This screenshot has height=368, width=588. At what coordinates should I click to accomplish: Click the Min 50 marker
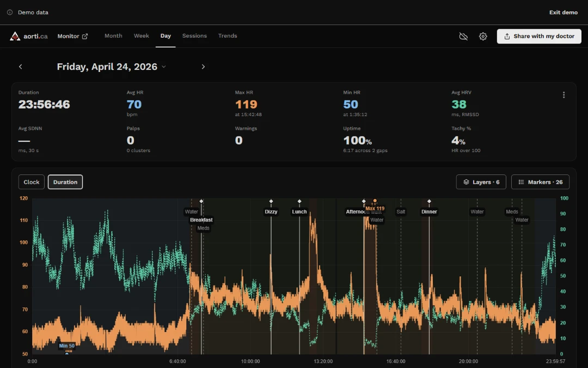pos(67,346)
